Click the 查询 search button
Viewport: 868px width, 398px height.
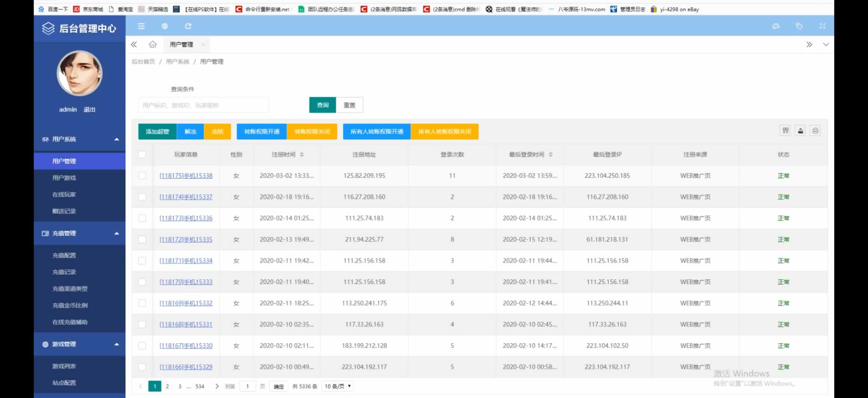click(323, 105)
